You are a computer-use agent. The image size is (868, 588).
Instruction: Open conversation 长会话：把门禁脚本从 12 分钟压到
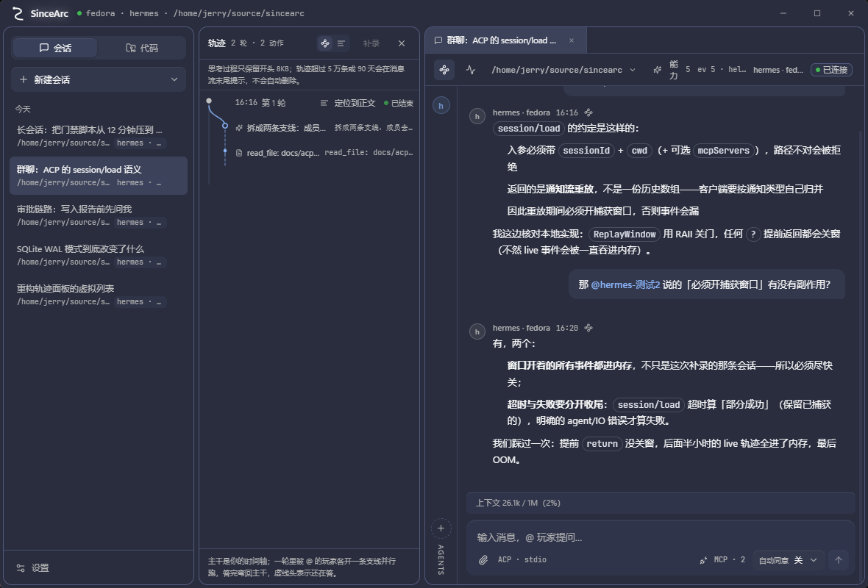pyautogui.click(x=99, y=136)
